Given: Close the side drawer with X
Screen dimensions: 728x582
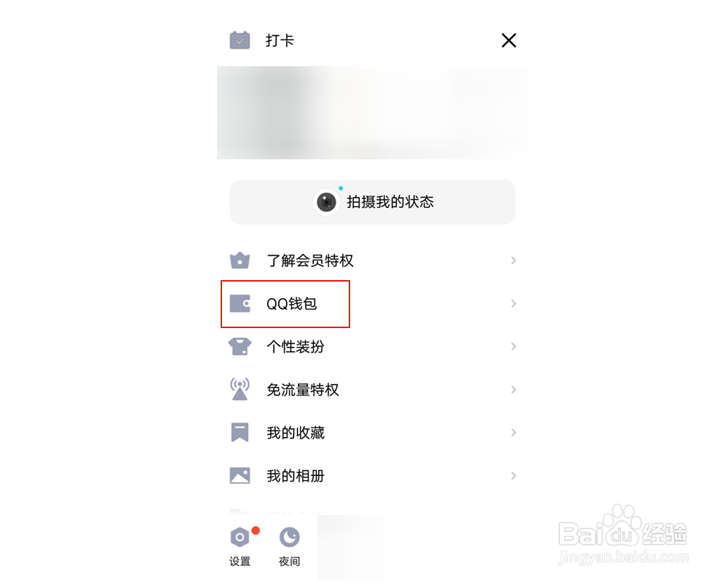Looking at the screenshot, I should coord(509,41).
